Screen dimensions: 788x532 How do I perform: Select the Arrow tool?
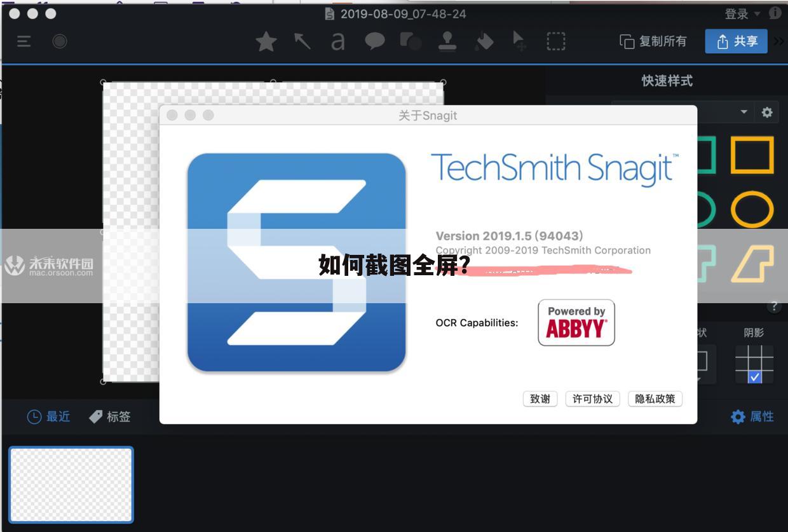pyautogui.click(x=302, y=42)
